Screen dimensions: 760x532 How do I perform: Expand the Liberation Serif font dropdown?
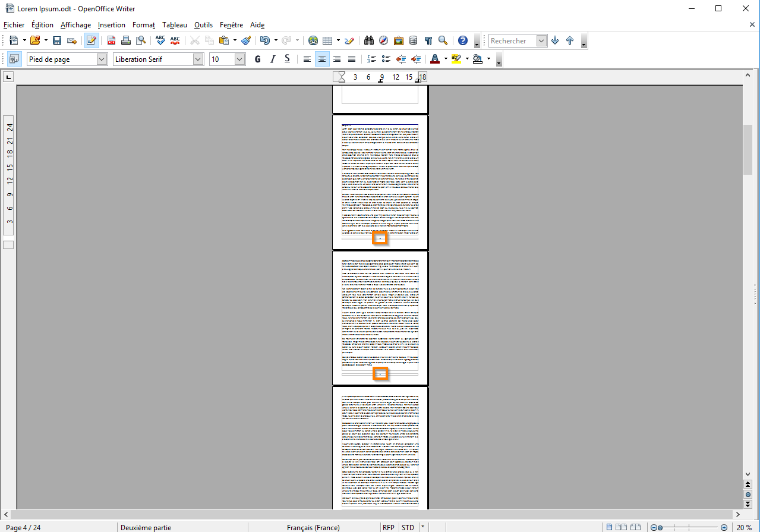tap(198, 59)
